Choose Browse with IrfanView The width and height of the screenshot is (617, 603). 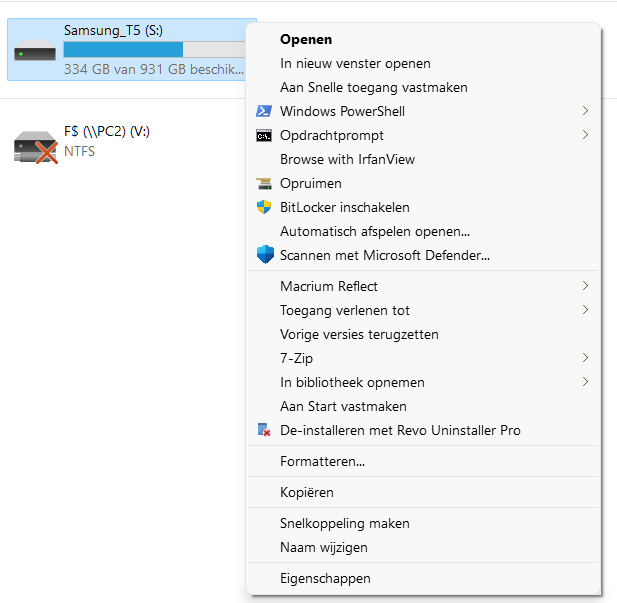347,159
